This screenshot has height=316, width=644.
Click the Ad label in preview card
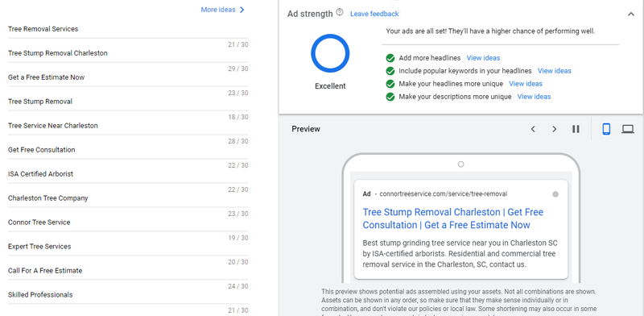(366, 193)
